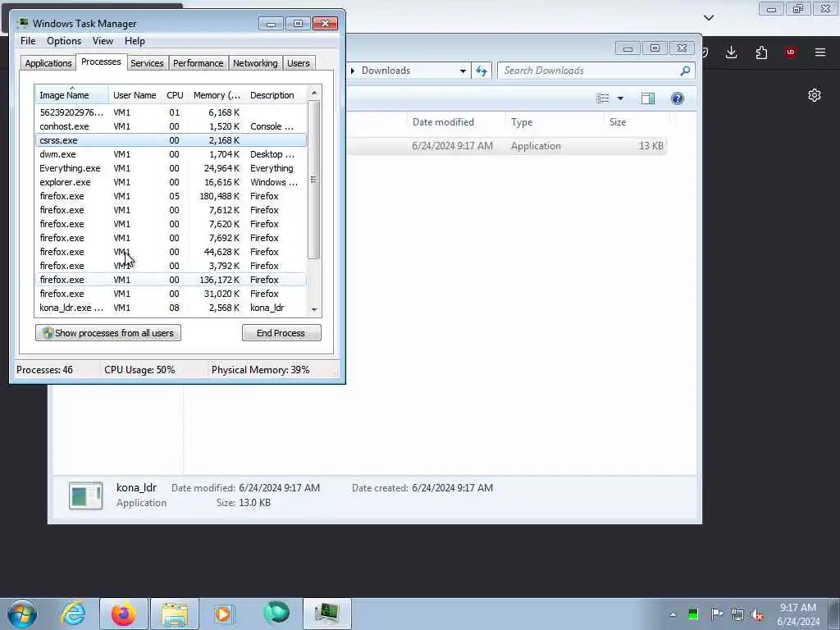Open Firefox from the taskbar
The image size is (840, 630).
[124, 614]
